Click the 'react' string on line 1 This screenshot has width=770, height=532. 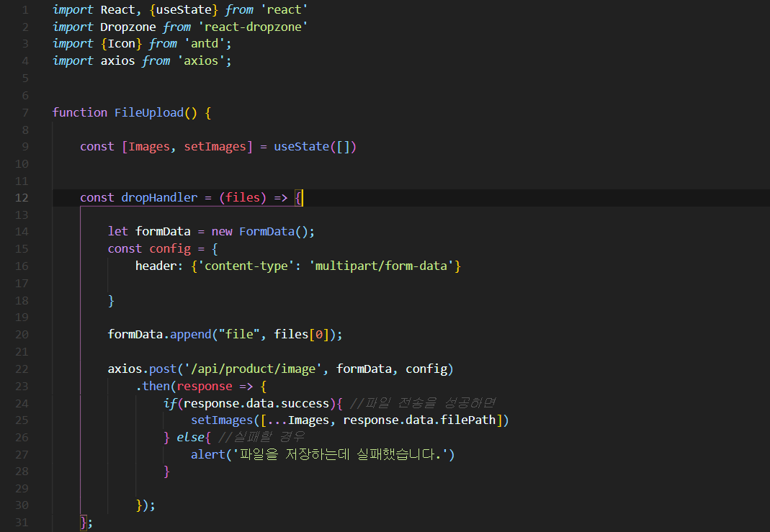(x=284, y=10)
